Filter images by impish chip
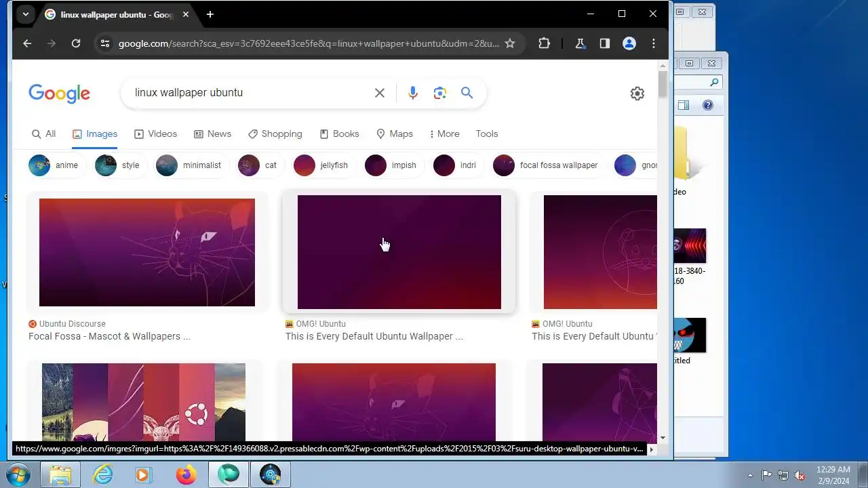 click(394, 165)
